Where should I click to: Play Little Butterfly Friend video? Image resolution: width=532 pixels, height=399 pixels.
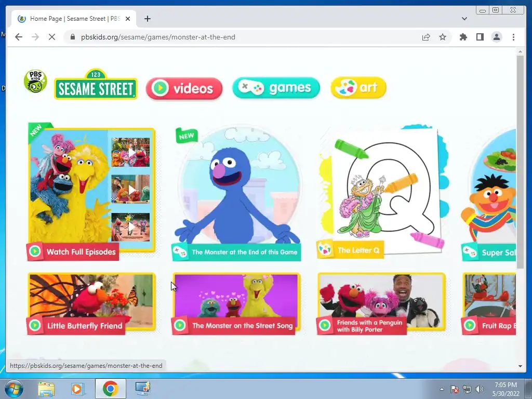(x=91, y=303)
